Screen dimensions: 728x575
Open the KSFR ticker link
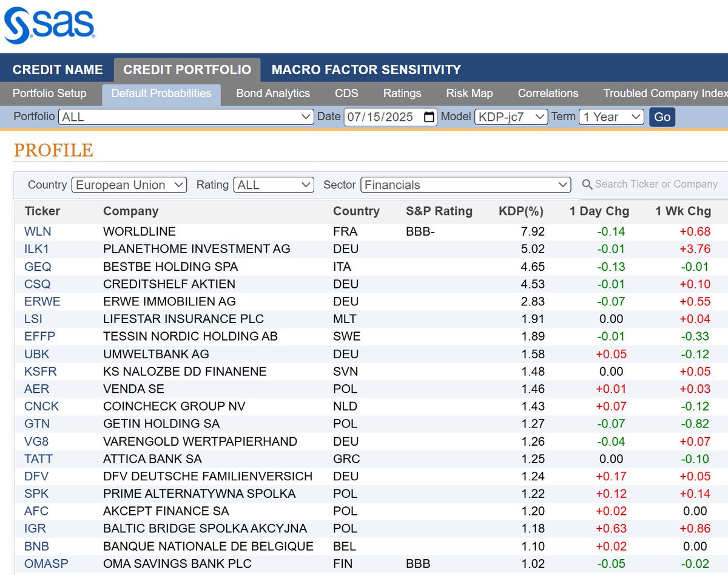41,372
